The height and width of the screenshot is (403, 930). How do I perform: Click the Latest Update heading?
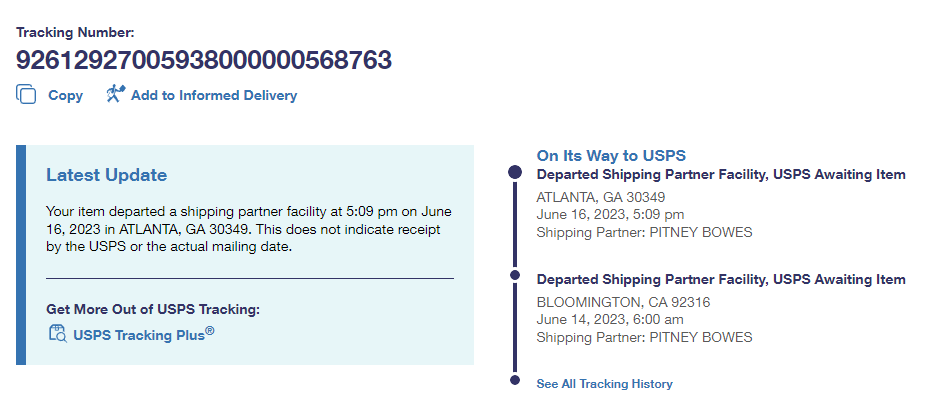(106, 175)
